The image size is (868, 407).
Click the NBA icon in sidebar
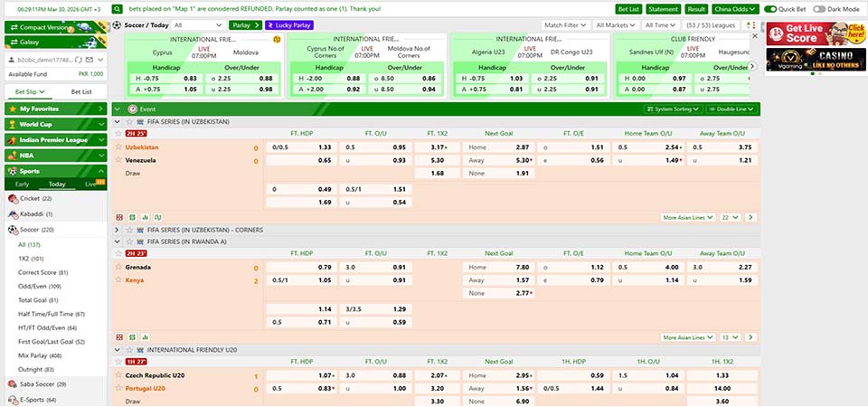click(x=12, y=156)
